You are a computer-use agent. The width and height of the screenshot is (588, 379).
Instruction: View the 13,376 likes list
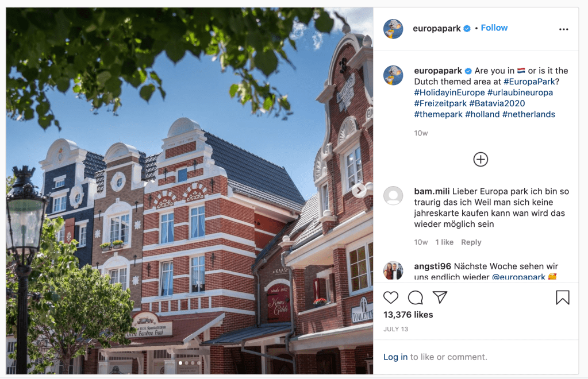pyautogui.click(x=408, y=315)
